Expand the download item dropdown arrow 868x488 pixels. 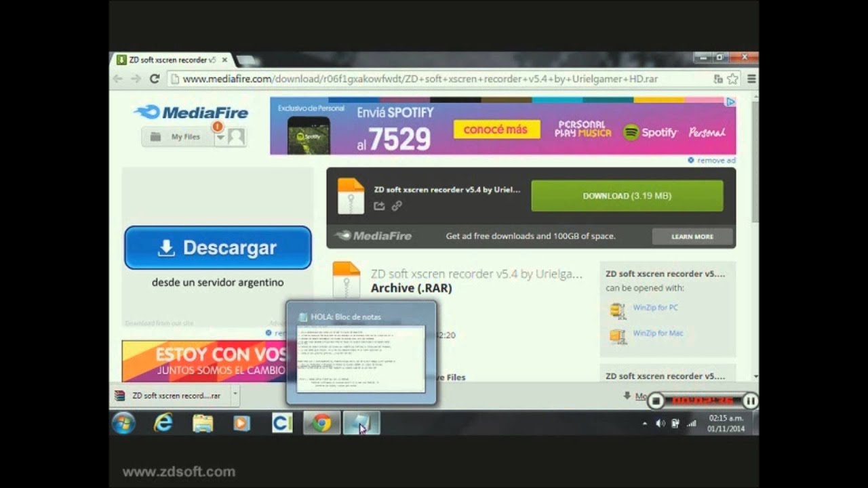click(x=235, y=395)
